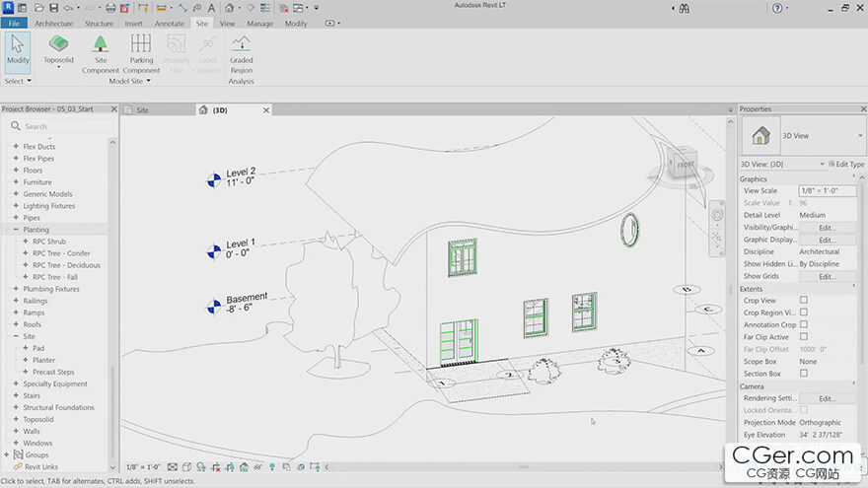
Task: Unlock 3D view house icon in control bar
Action: point(244,467)
